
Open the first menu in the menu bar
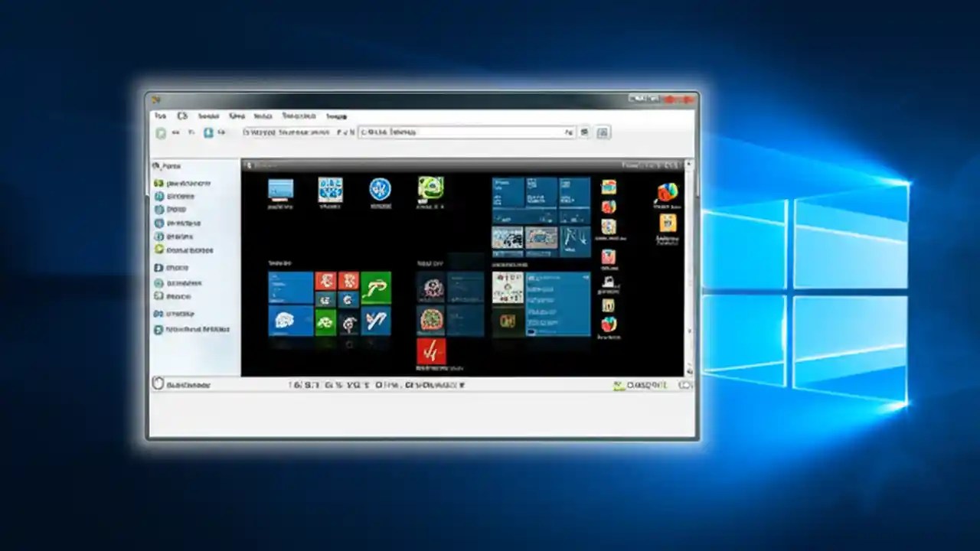click(159, 116)
